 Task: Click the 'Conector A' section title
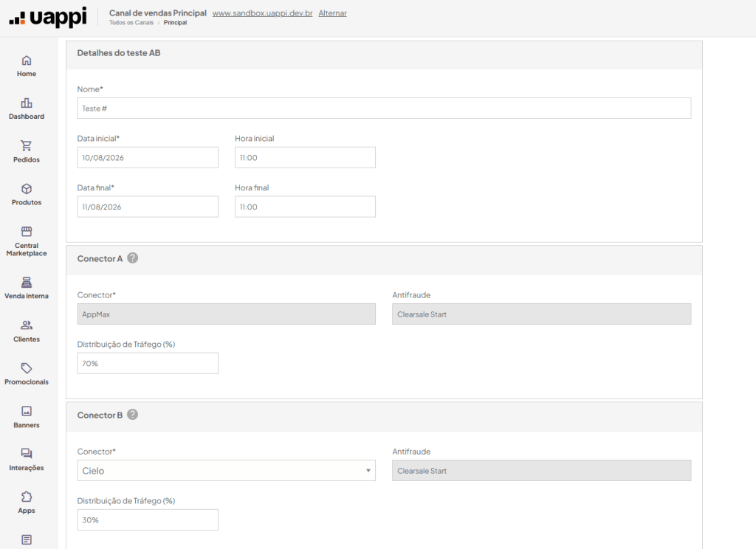tap(100, 259)
